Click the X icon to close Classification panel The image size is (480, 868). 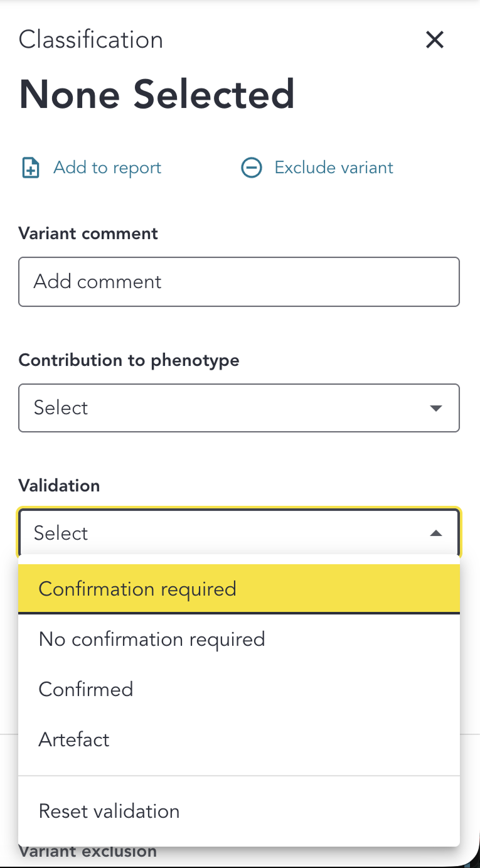[434, 40]
